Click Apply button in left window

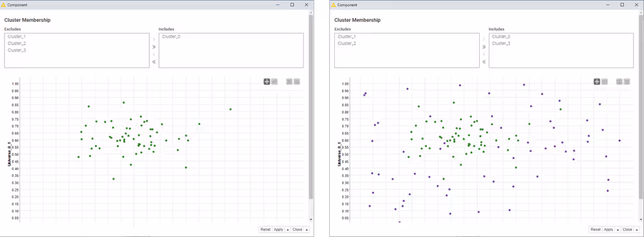pos(278,230)
